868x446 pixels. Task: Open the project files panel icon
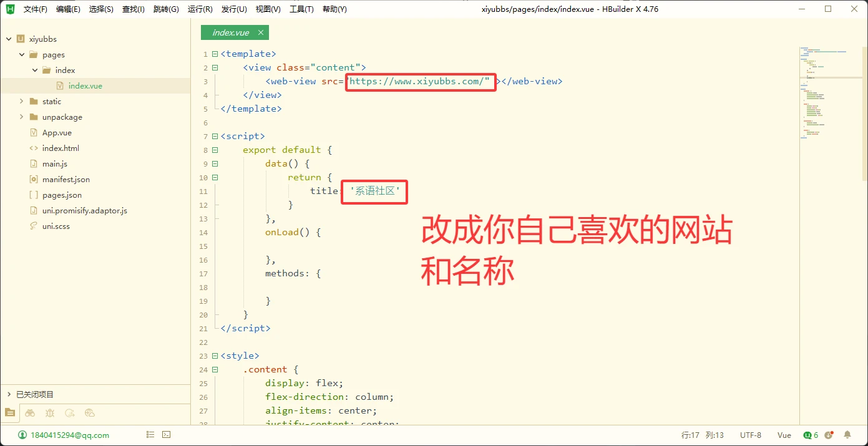pos(10,413)
